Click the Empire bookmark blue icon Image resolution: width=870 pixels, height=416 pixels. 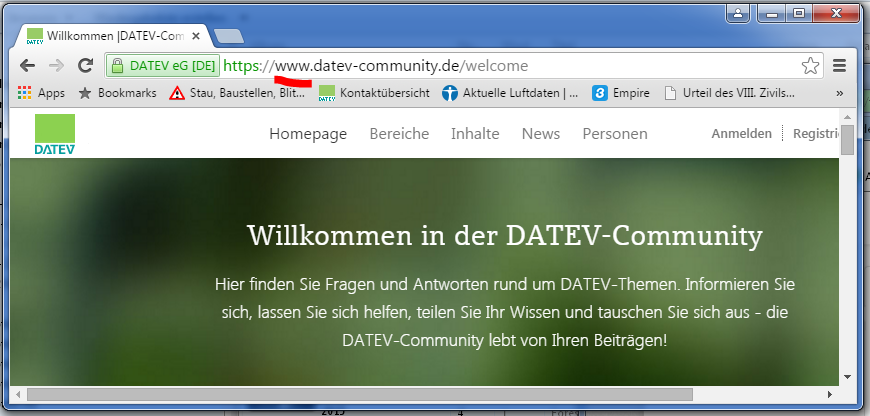[x=600, y=93]
